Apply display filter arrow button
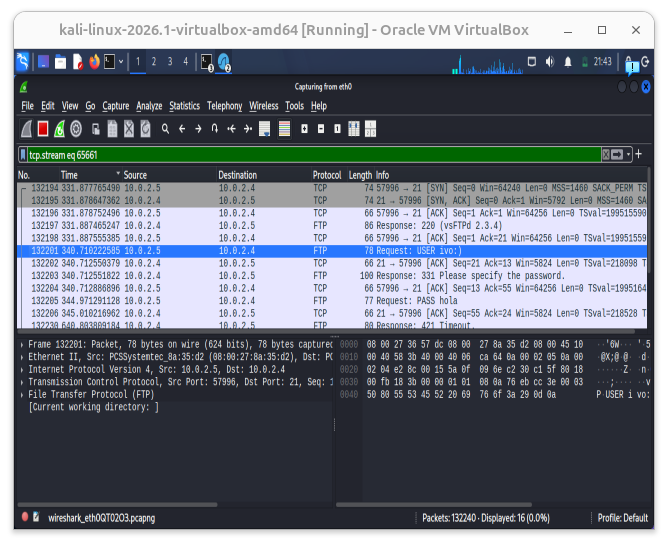This screenshot has width=668, height=546. point(617,155)
